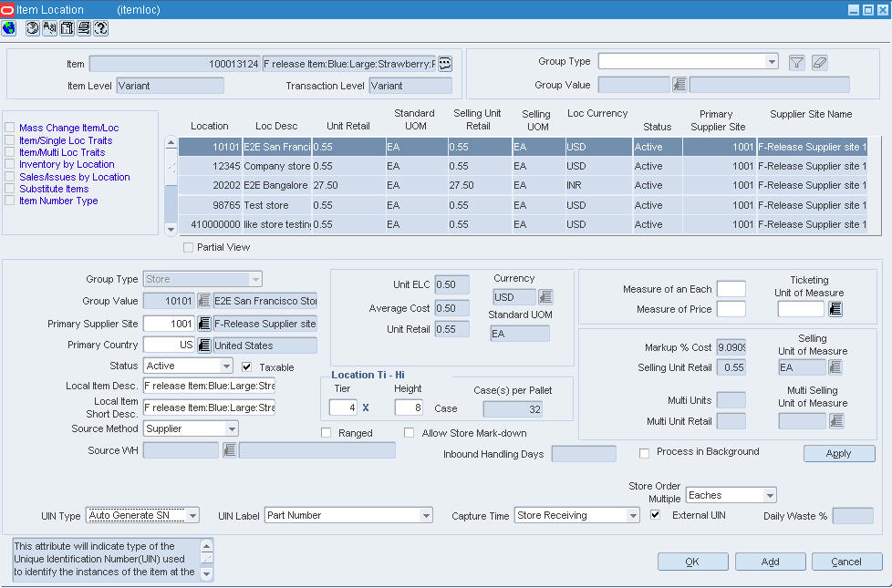This screenshot has width=892, height=588.
Task: Click the eraser clear icon beside Group Type
Action: tap(819, 63)
